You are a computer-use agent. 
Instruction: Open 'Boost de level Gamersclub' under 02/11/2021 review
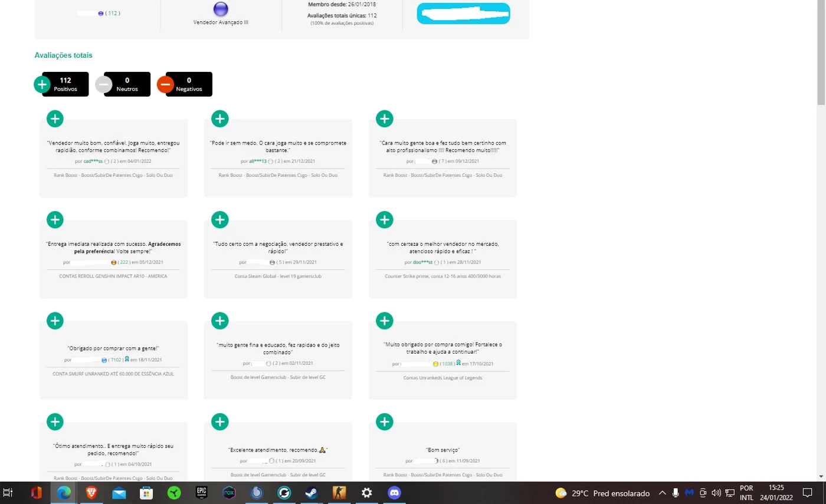pyautogui.click(x=278, y=377)
